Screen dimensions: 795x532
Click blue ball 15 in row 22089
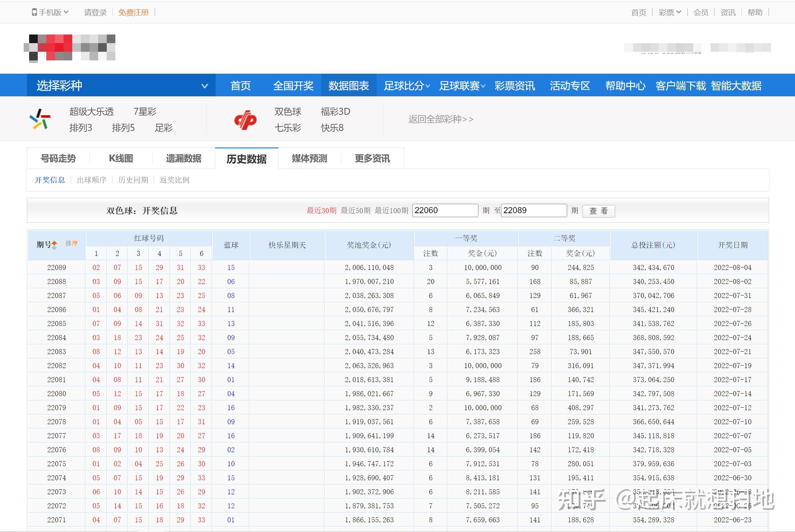click(231, 267)
